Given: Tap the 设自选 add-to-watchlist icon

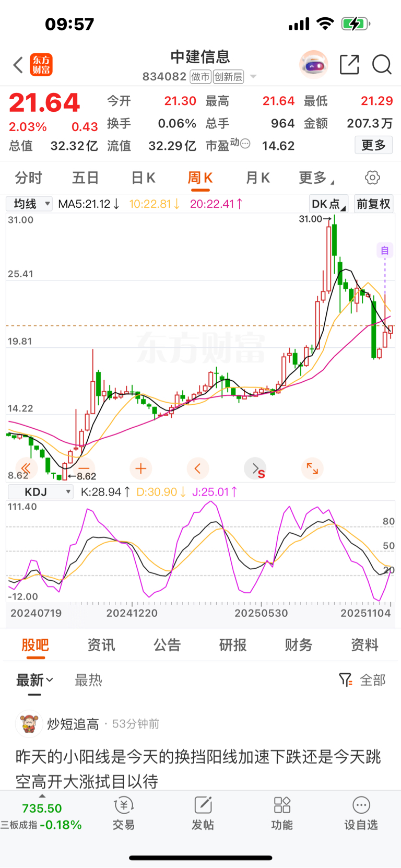Looking at the screenshot, I should pyautogui.click(x=361, y=814).
